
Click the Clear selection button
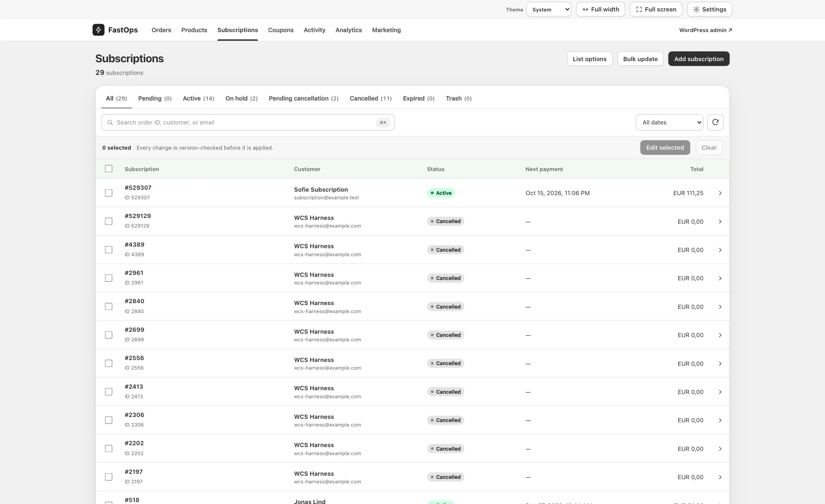coord(709,147)
